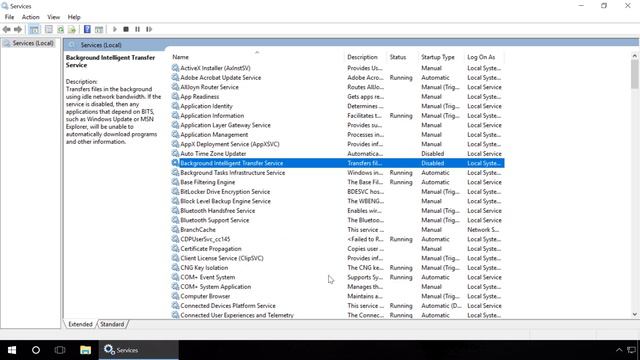
Task: Click the Export List toolbar icon
Action: pyautogui.click(x=72, y=29)
